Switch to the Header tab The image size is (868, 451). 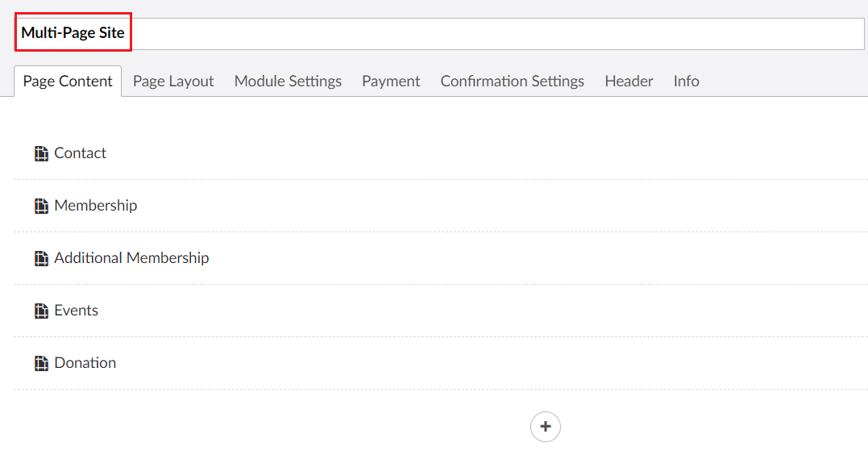pyautogui.click(x=629, y=81)
